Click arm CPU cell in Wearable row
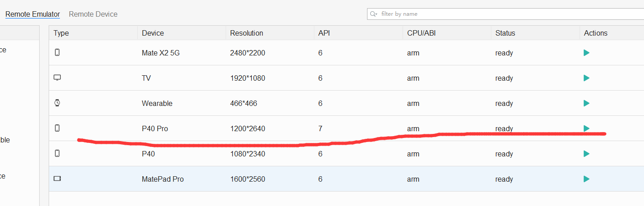The width and height of the screenshot is (644, 206). pos(413,103)
